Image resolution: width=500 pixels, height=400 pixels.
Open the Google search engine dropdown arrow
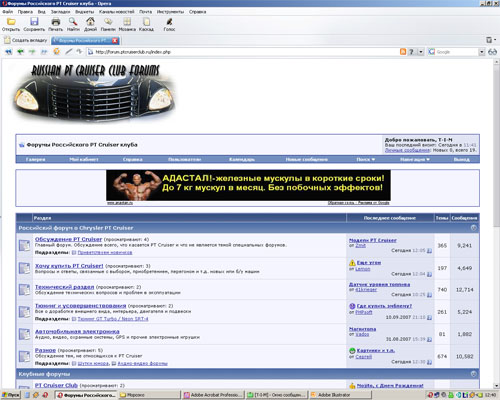(481, 52)
